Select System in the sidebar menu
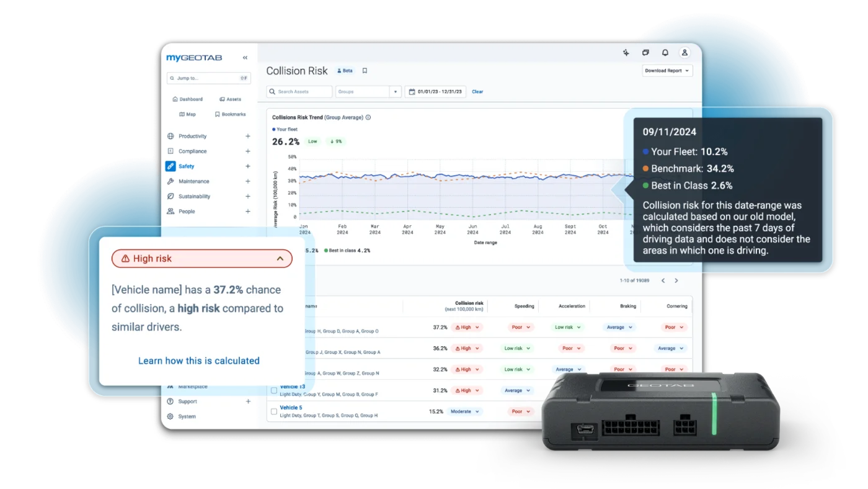 pyautogui.click(x=187, y=416)
